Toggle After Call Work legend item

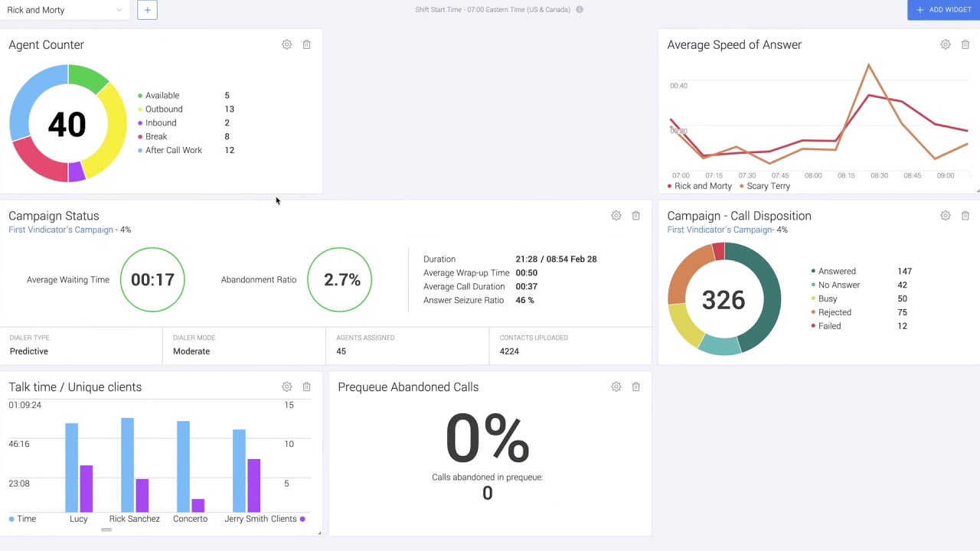coord(170,151)
